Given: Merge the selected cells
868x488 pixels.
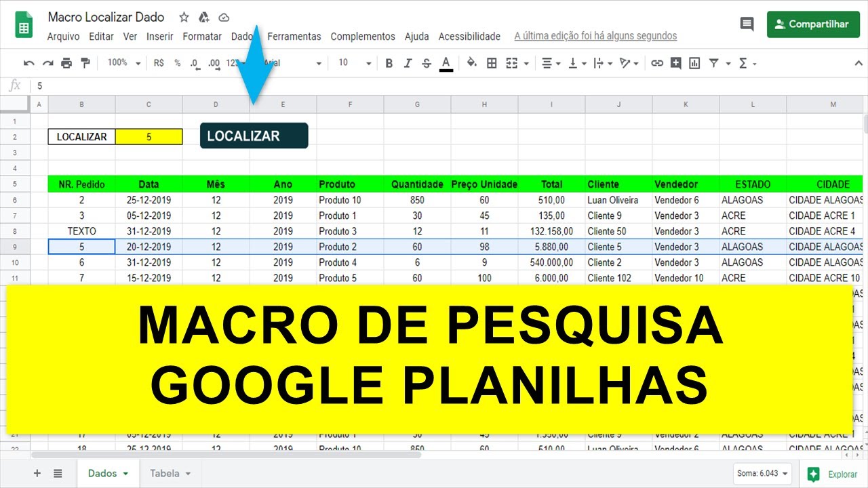Looking at the screenshot, I should click(512, 63).
